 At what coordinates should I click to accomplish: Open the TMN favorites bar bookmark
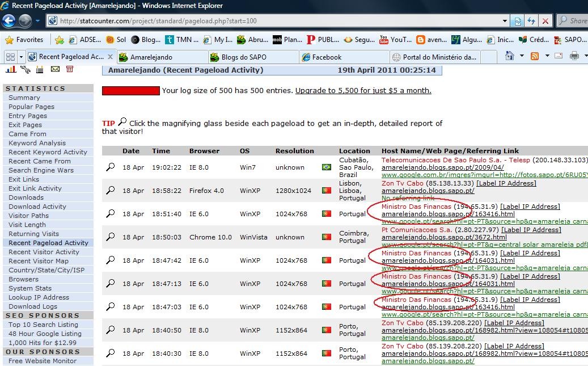coord(182,39)
